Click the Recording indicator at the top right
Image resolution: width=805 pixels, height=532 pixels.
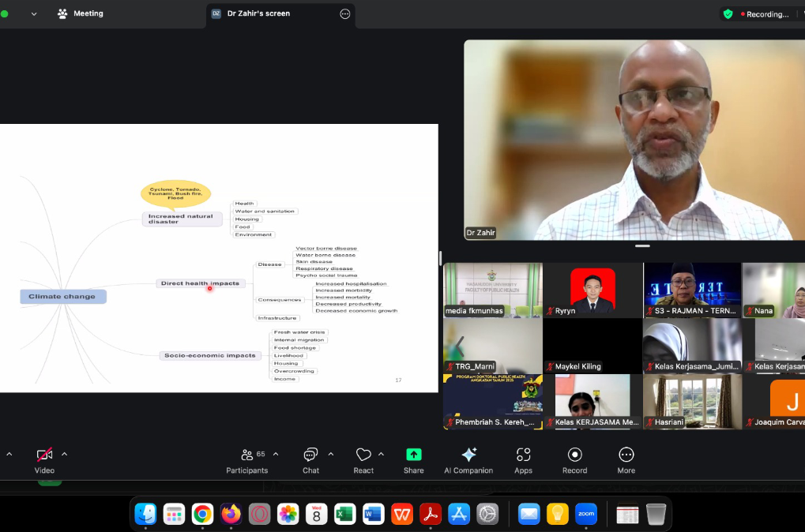click(x=764, y=14)
